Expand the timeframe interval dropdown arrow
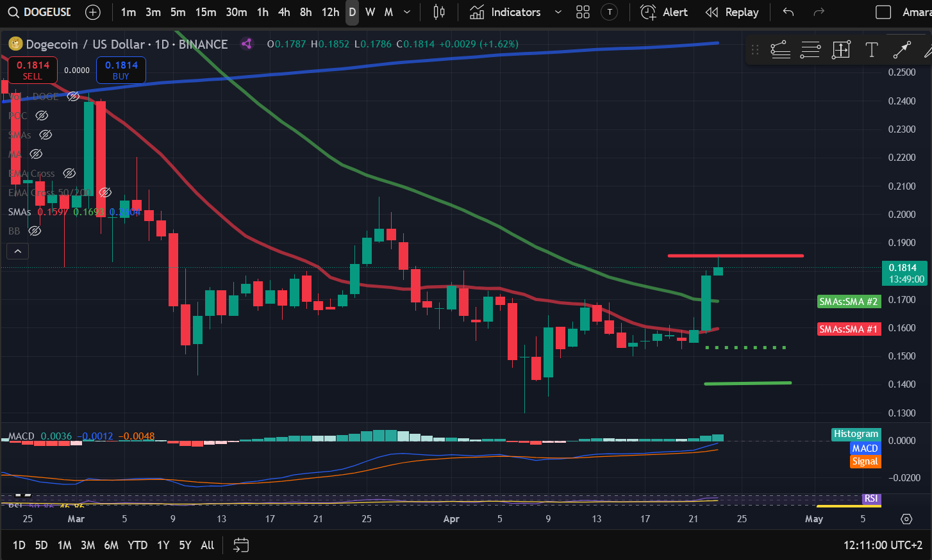 pos(407,12)
